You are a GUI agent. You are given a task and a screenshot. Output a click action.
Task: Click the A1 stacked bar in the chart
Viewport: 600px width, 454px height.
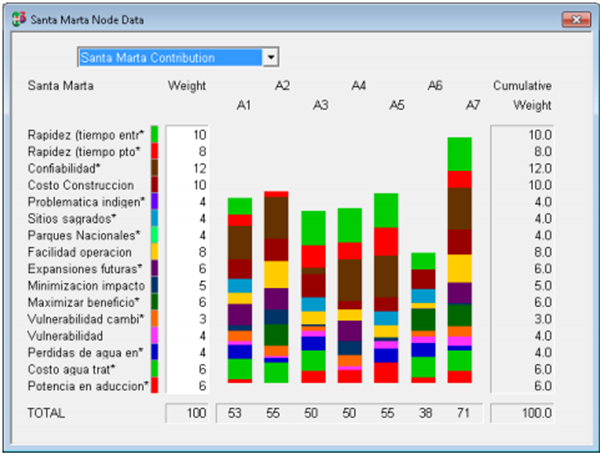click(x=240, y=290)
